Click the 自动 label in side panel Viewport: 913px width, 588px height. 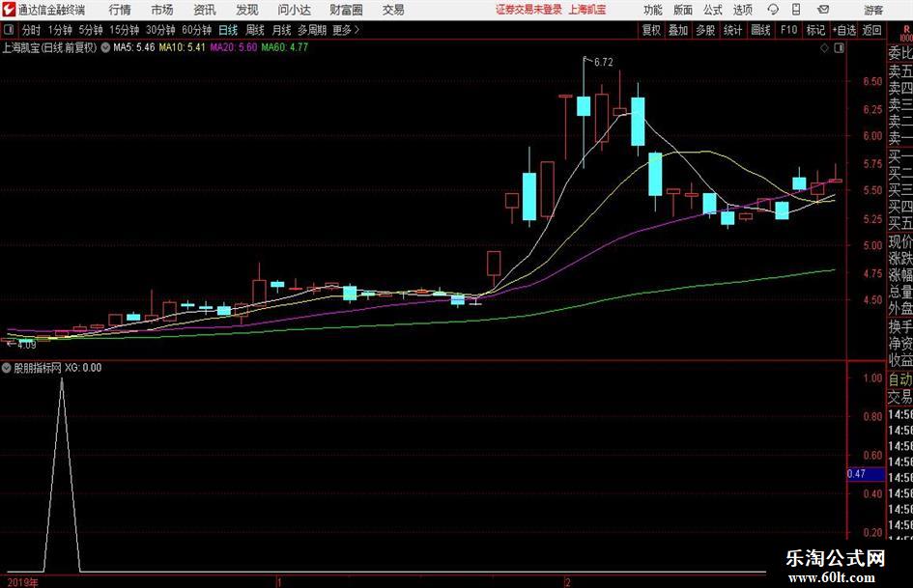(900, 379)
